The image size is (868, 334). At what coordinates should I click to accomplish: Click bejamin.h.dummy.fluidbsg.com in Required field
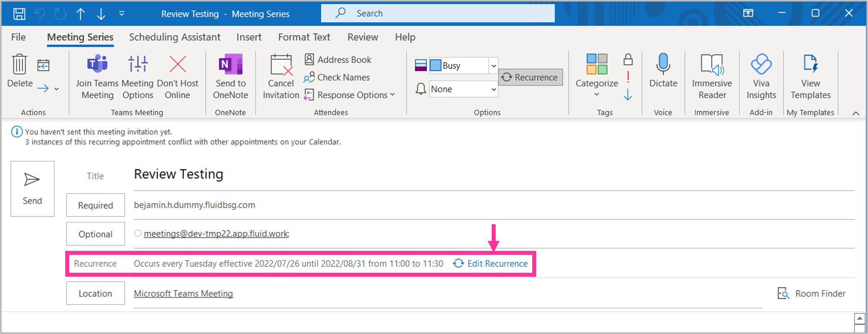coord(195,205)
